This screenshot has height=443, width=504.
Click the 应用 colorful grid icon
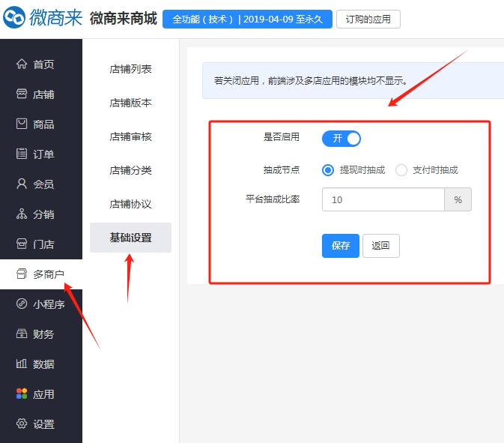coord(22,394)
